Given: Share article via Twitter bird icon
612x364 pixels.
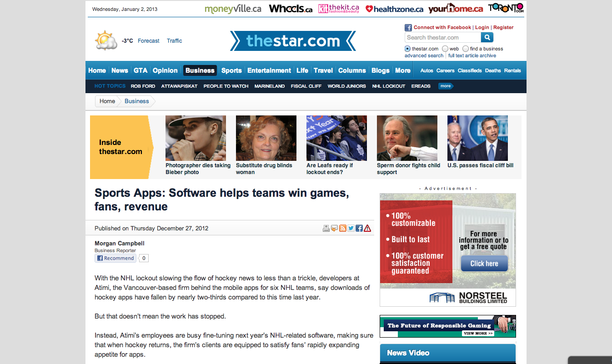Looking at the screenshot, I should pos(351,228).
